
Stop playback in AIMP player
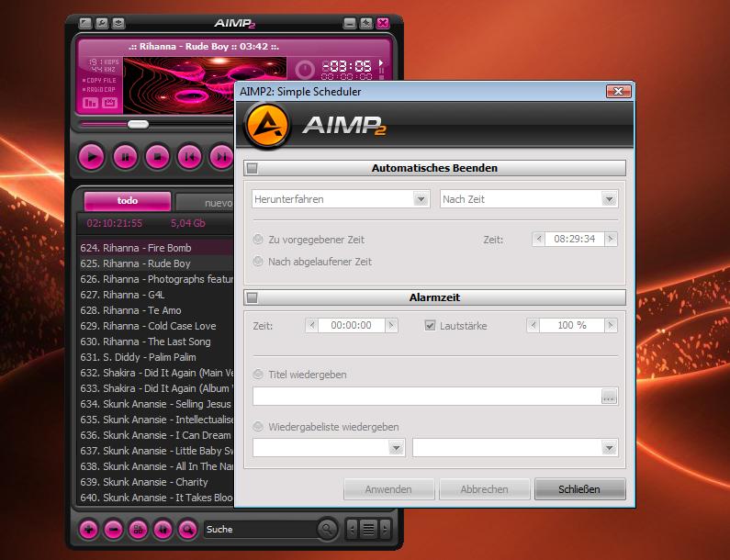(x=157, y=157)
